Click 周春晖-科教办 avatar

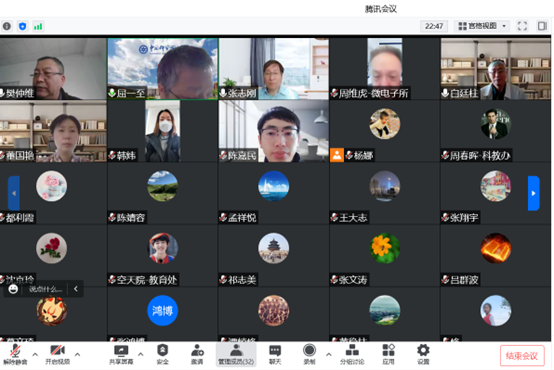tap(495, 124)
